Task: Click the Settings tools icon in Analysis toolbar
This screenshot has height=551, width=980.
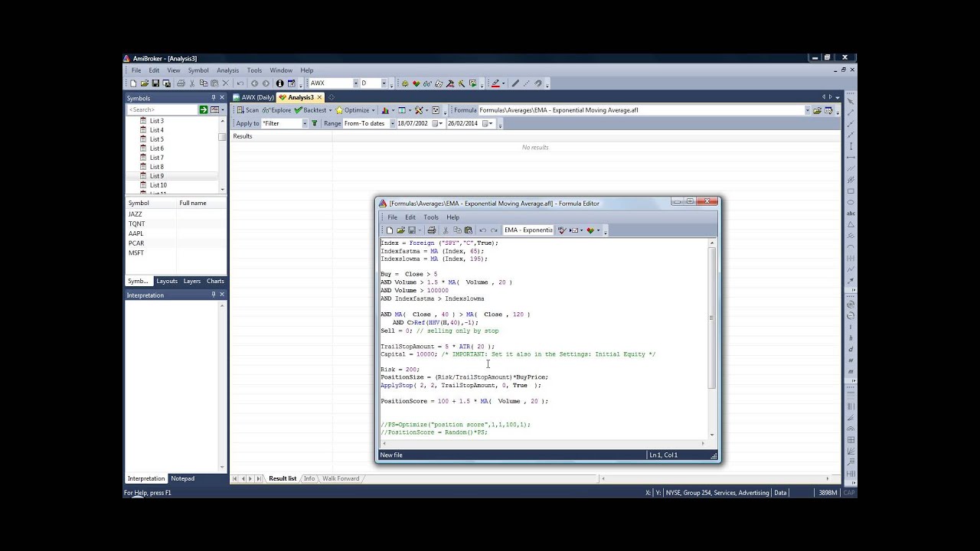Action: [419, 110]
